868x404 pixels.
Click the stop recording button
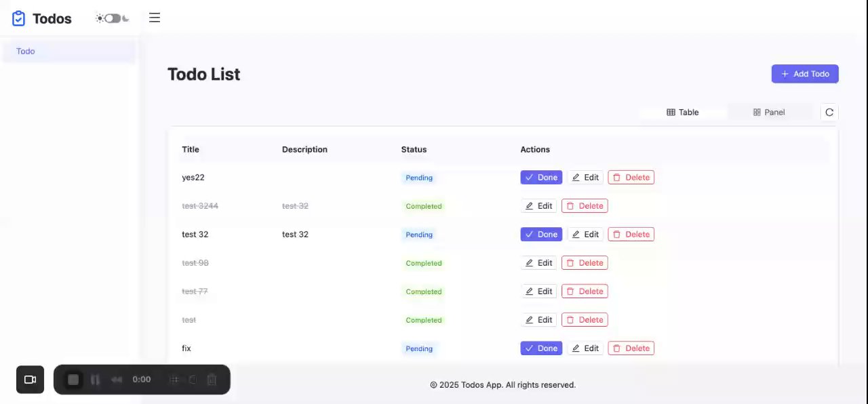coord(73,380)
